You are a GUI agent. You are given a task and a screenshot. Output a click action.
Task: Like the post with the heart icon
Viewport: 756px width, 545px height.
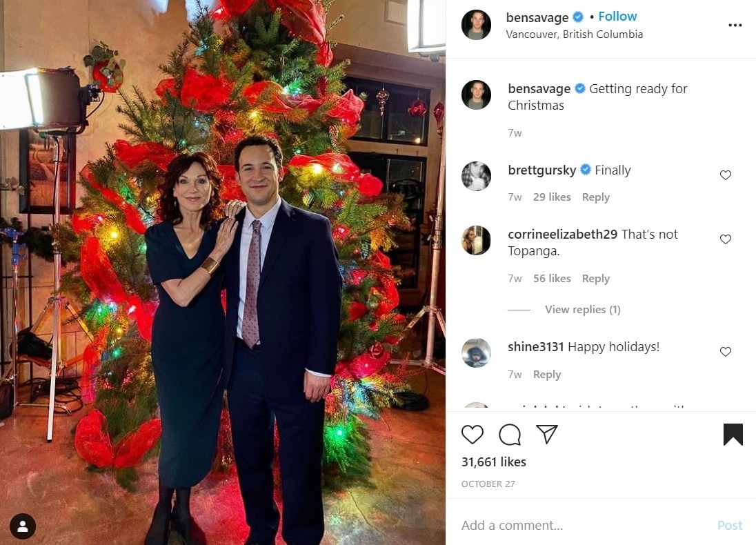(472, 435)
